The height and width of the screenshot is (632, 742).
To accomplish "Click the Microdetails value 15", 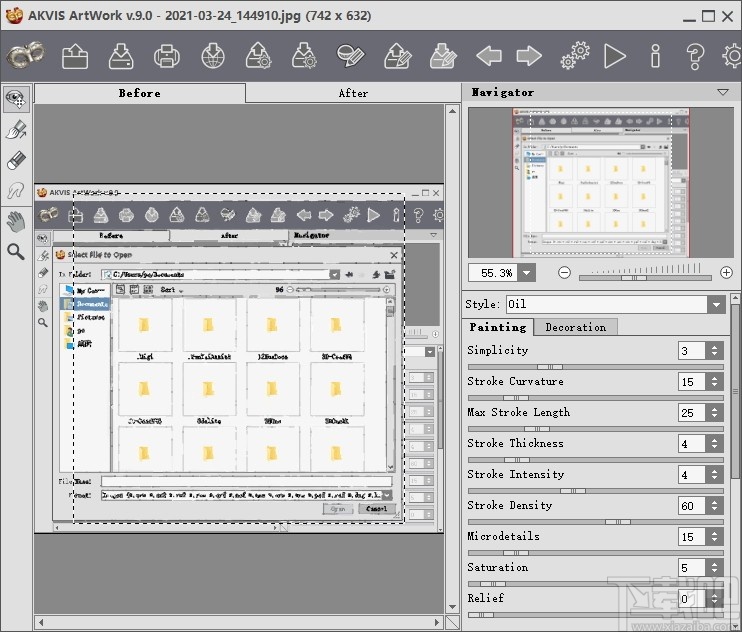I will click(x=691, y=536).
